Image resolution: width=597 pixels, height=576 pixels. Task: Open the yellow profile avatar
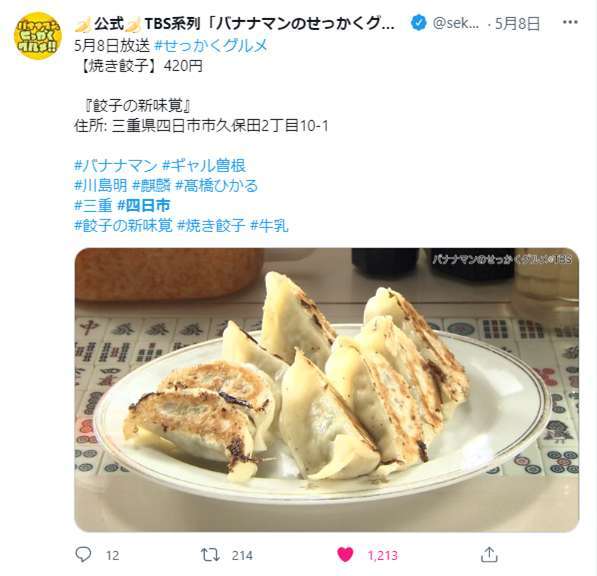point(37,36)
